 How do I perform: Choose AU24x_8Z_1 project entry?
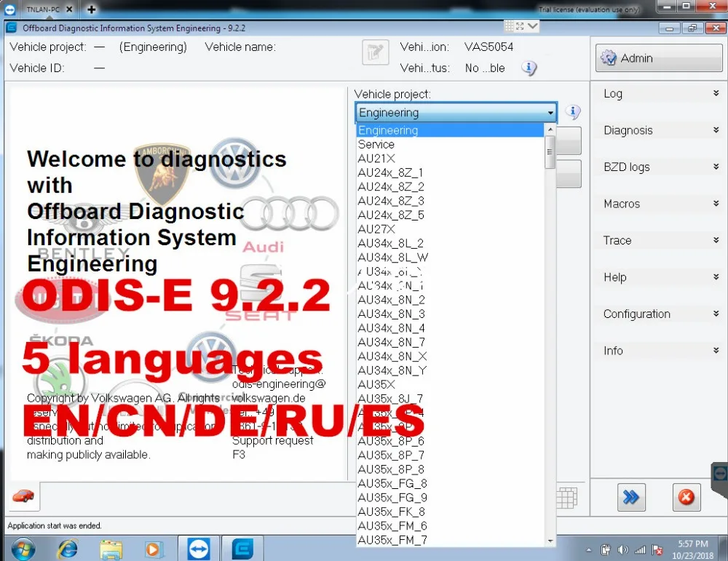[x=450, y=172]
